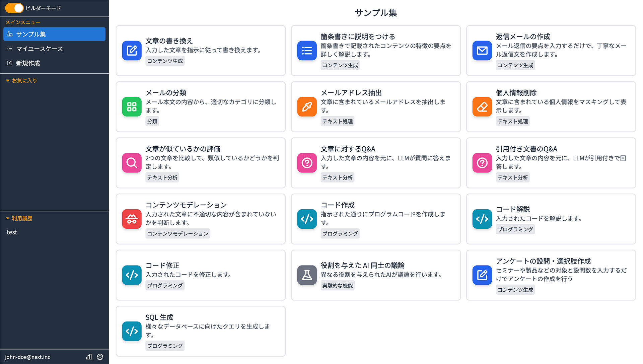Click the 箇条書きに説明をつける list icon
Viewport: 643px width, 364px height.
coord(307,51)
